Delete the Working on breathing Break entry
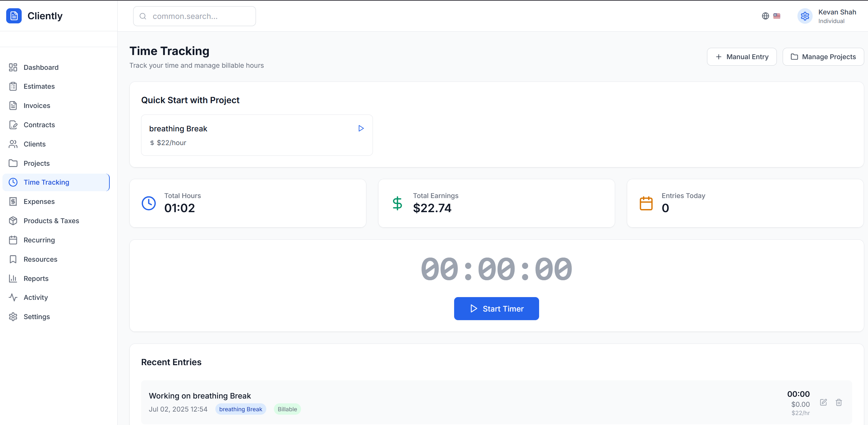 pyautogui.click(x=839, y=402)
